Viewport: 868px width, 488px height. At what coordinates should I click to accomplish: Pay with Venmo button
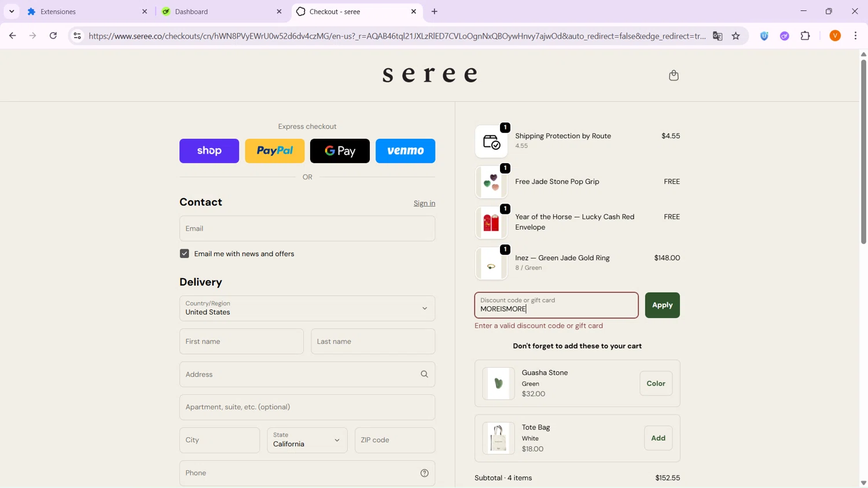[405, 151]
